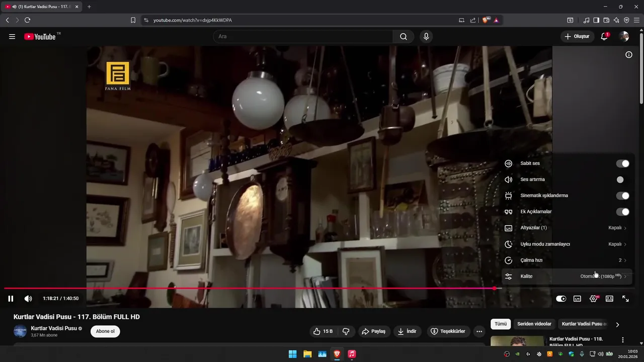
Task: Click the İndir download button
Action: (407, 331)
